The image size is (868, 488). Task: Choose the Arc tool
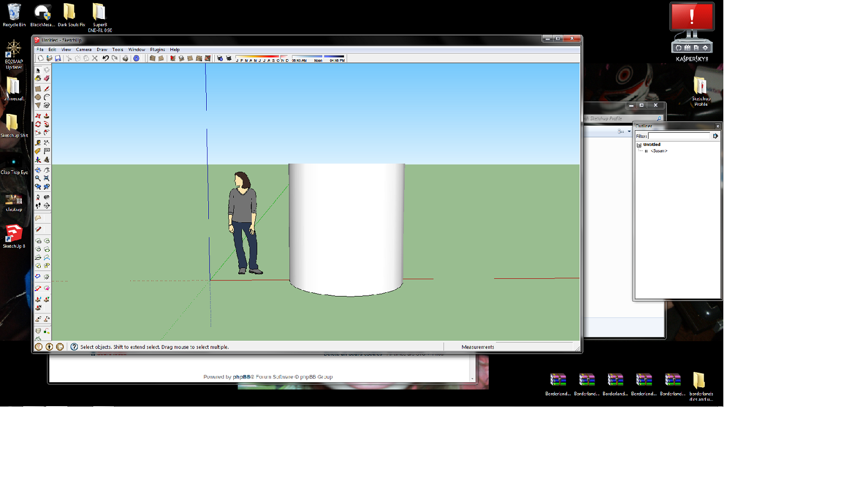(x=47, y=97)
